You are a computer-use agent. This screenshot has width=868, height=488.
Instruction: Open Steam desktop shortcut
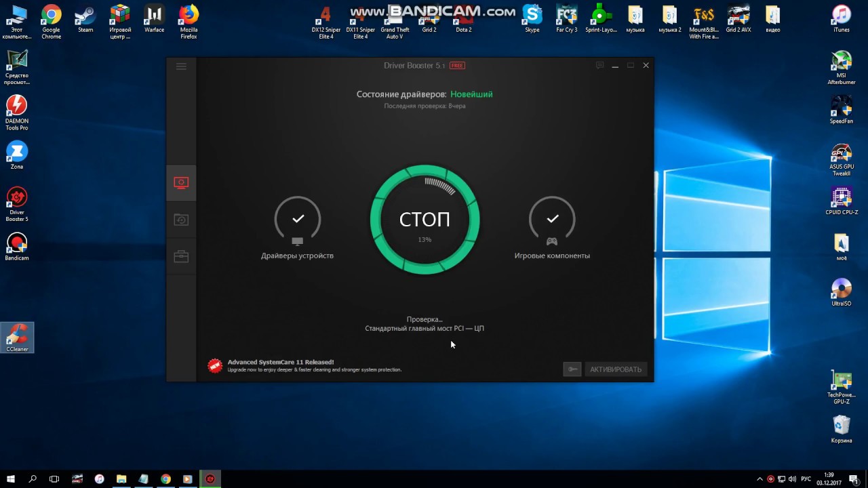pyautogui.click(x=85, y=19)
